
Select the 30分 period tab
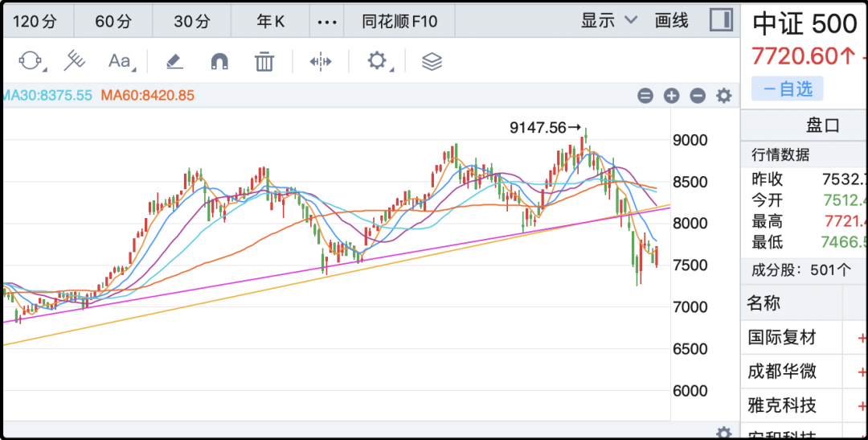coord(192,21)
